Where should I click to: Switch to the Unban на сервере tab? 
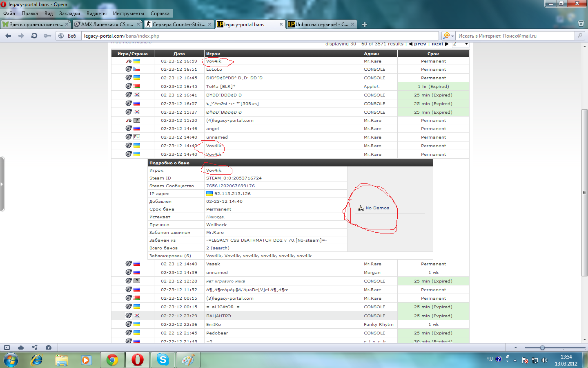click(x=322, y=25)
